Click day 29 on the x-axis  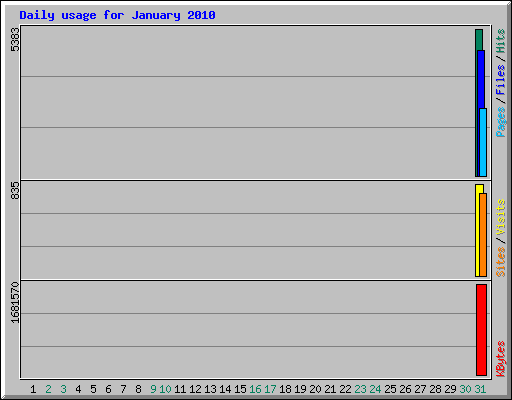[x=450, y=389]
